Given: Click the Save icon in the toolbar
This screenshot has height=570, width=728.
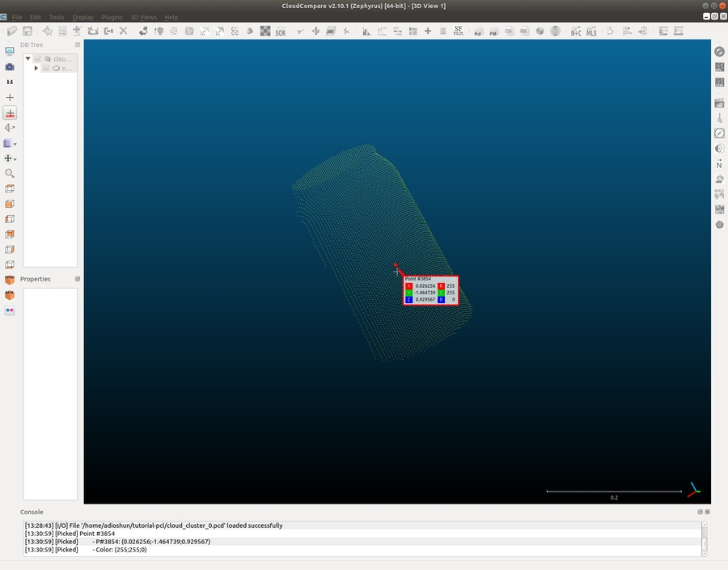Looking at the screenshot, I should (x=27, y=32).
